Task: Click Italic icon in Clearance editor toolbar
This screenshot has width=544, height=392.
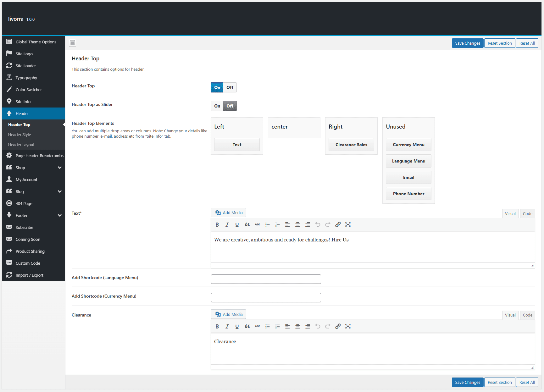Action: (227, 326)
